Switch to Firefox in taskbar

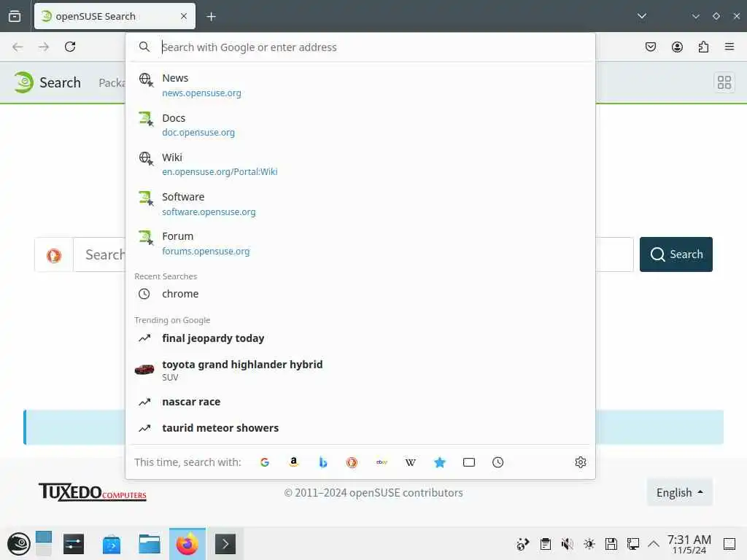coord(187,544)
